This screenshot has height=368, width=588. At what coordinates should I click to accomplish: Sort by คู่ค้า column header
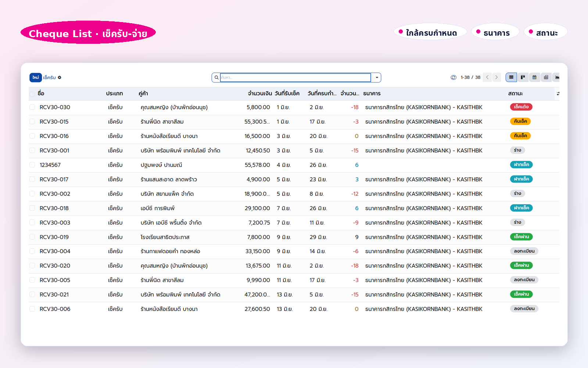(x=143, y=93)
